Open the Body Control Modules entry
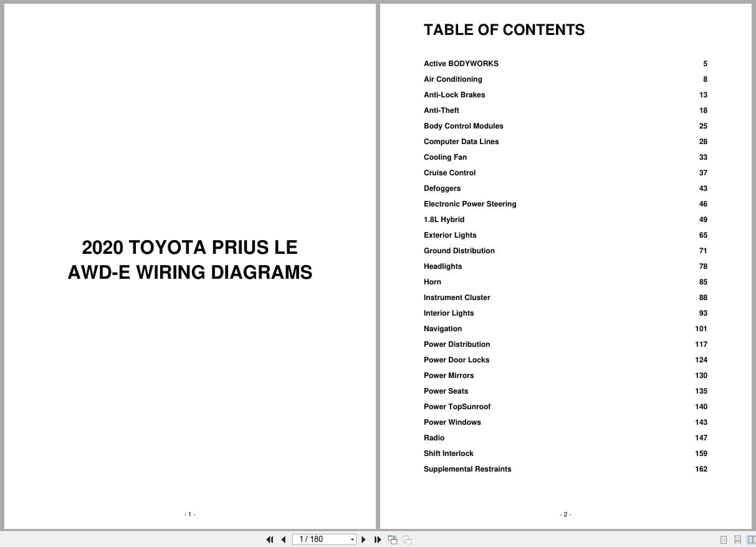The height and width of the screenshot is (547, 756). click(x=464, y=126)
